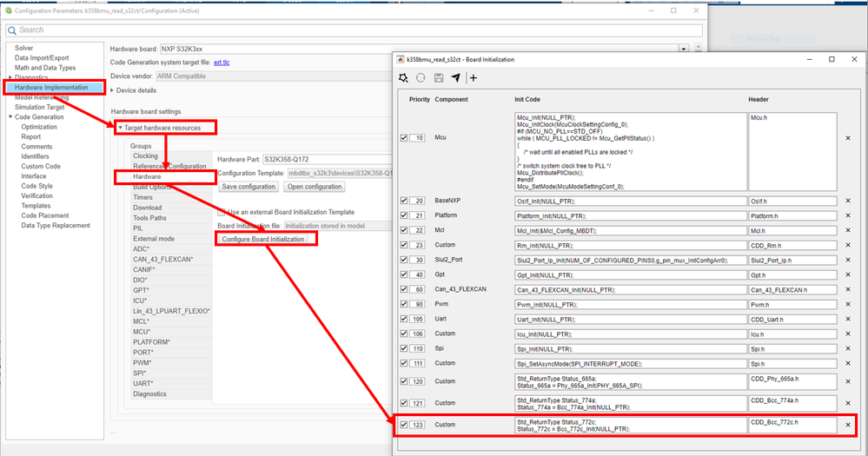Click the star-cursor icon in Board Initialization toolbar

click(x=403, y=78)
